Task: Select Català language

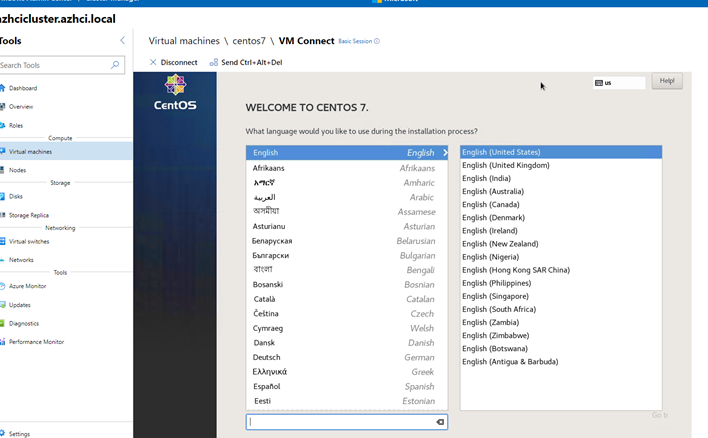Action: coord(347,299)
